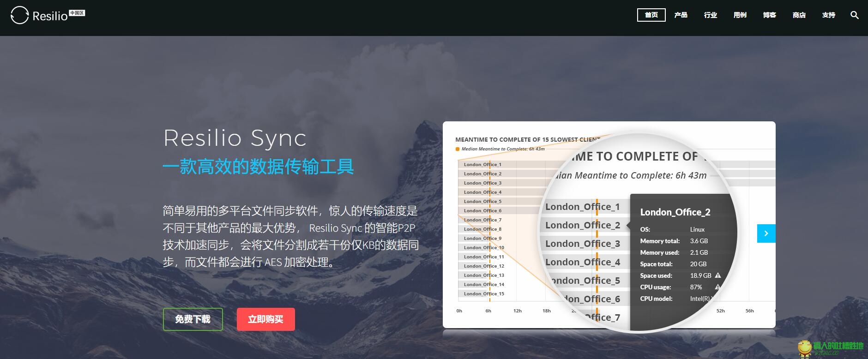Click the London_Office_2 tooltip title
Screen dimensions: 868x359
(x=675, y=212)
